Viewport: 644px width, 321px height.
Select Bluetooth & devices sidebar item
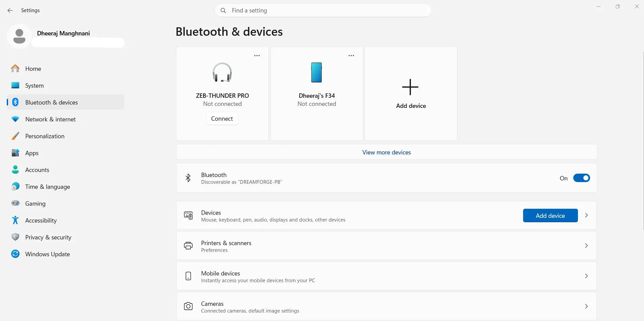point(65,102)
